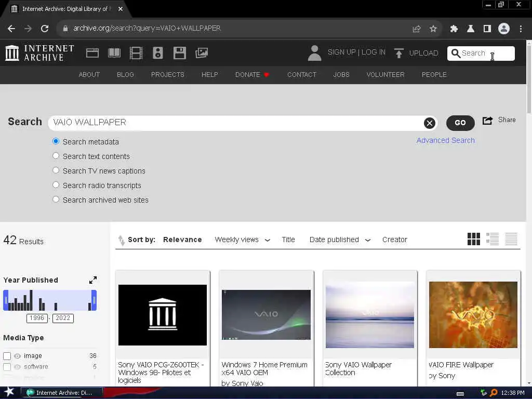Open the Chrome labs flask icon

point(470,29)
